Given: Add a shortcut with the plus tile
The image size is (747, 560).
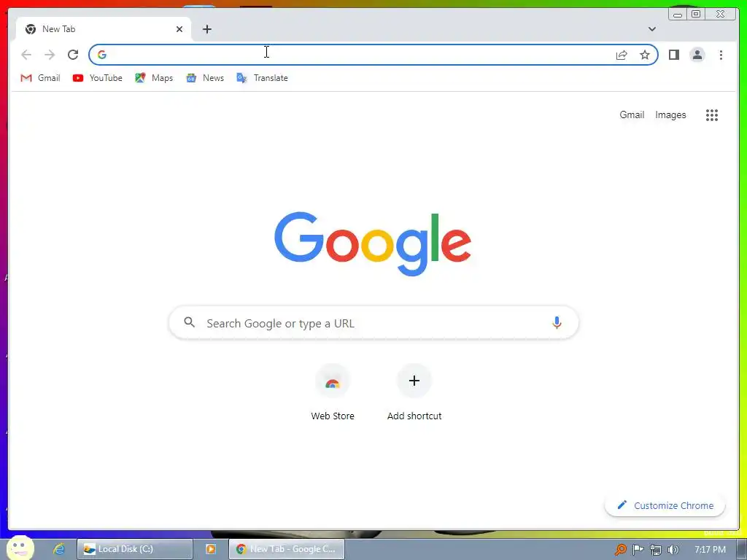Looking at the screenshot, I should click(414, 392).
